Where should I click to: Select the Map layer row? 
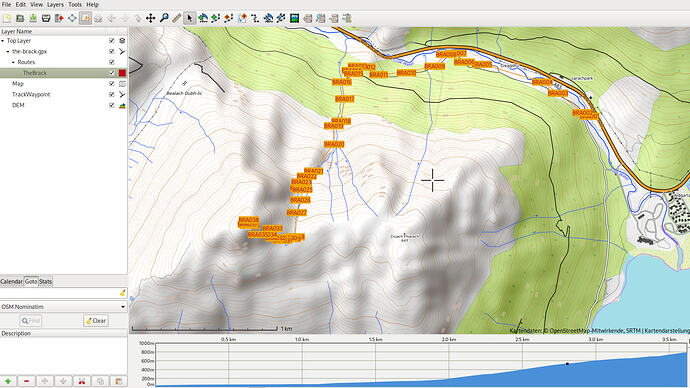click(x=63, y=84)
